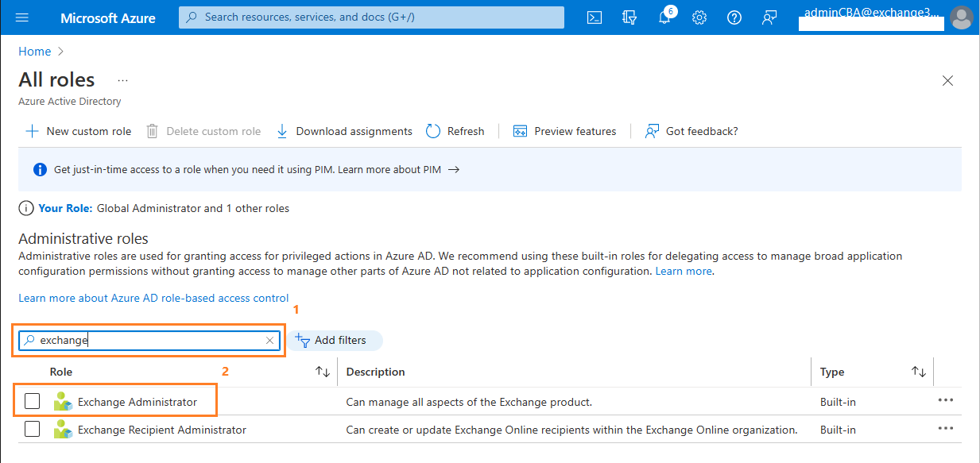Open more options for Exchange Recipient Administrator row
Image resolution: width=980 pixels, height=463 pixels.
pos(945,428)
